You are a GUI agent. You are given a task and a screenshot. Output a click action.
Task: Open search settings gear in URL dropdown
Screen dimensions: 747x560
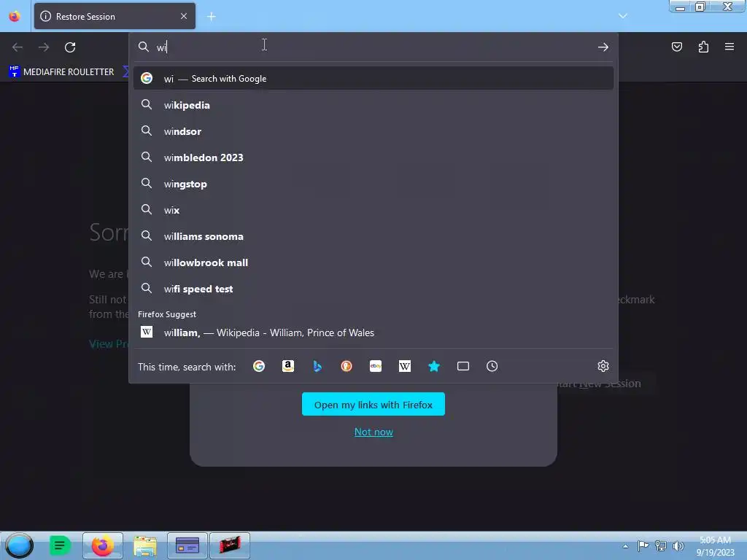603,366
